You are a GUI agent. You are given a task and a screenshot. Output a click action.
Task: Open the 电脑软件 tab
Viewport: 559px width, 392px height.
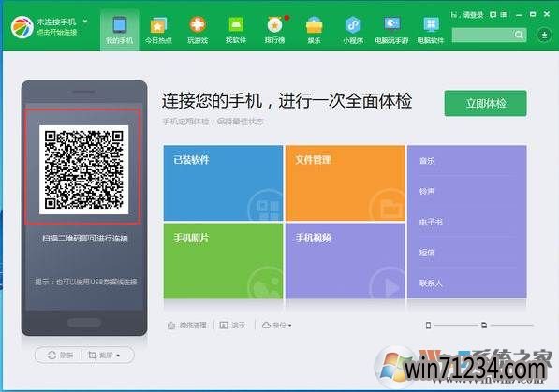tap(431, 31)
